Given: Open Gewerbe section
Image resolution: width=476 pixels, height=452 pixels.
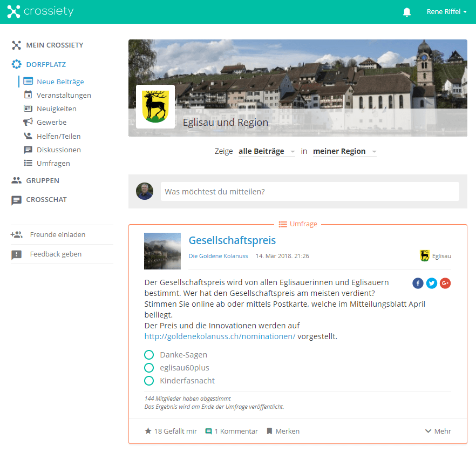Looking at the screenshot, I should (x=52, y=122).
